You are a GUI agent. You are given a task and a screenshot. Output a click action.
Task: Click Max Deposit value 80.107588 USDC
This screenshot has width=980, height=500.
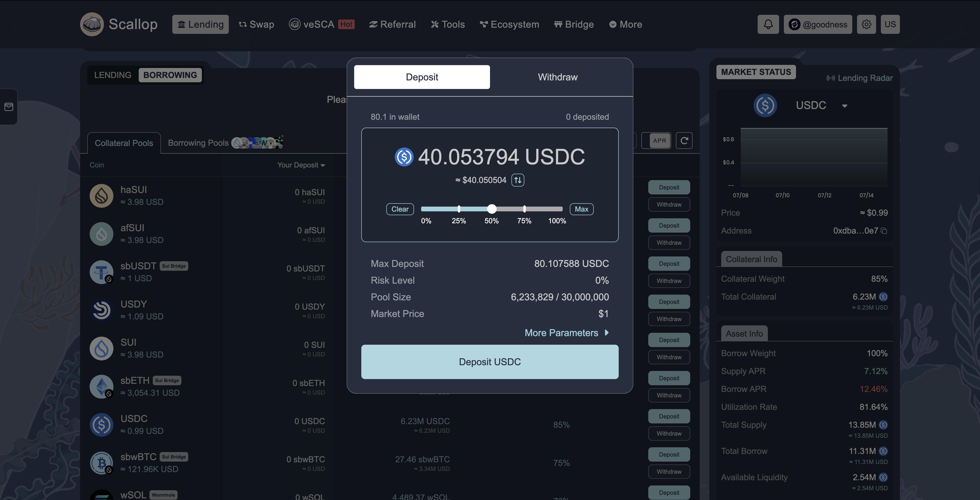point(572,264)
